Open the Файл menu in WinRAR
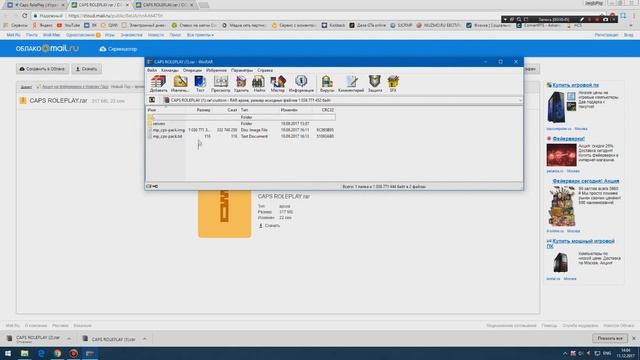 pos(152,70)
